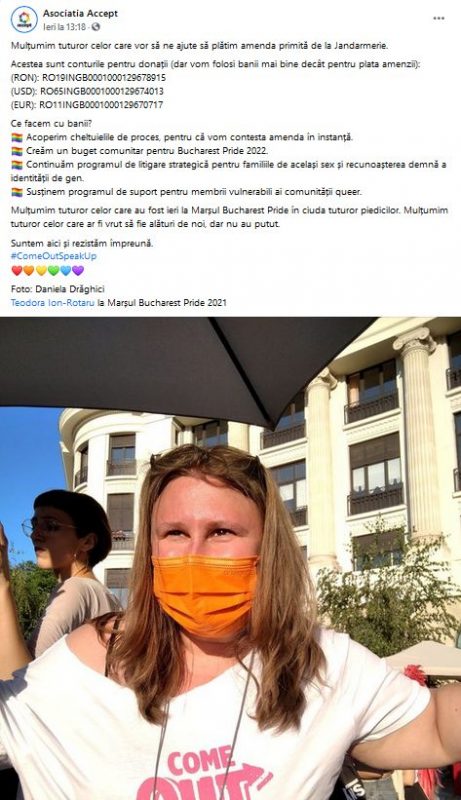Click rainbow flag beside Acoperim cheltuielile de proces
461x800 pixels.
tap(17, 137)
